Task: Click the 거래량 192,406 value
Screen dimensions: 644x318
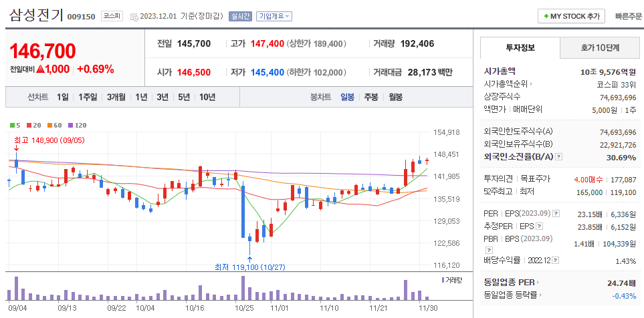Action: point(417,43)
